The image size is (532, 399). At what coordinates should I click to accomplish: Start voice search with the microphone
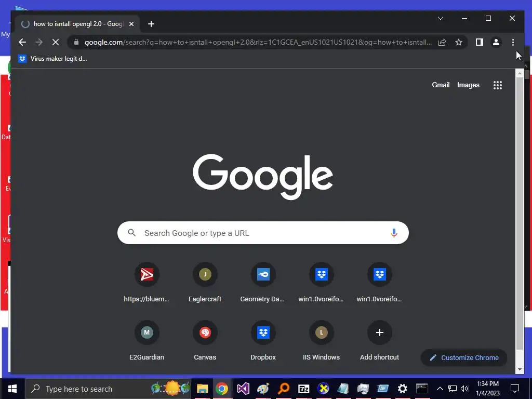(394, 233)
